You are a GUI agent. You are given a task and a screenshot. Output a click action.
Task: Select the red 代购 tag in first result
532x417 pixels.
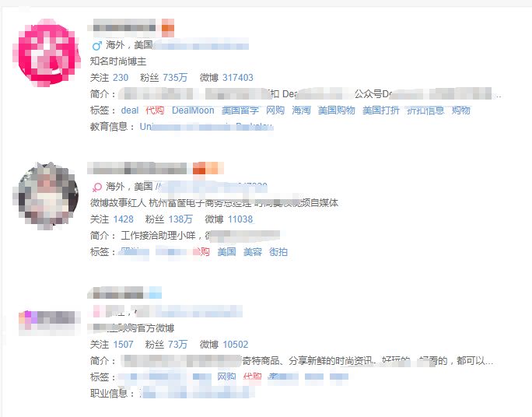[x=155, y=110]
